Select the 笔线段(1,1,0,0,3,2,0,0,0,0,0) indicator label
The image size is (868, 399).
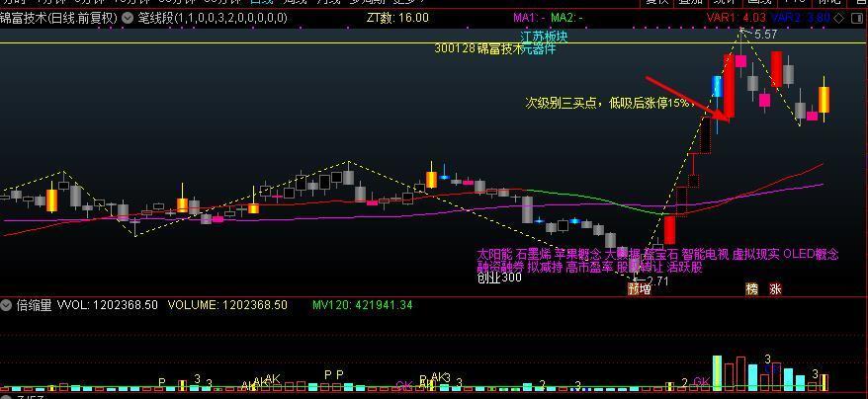click(213, 18)
